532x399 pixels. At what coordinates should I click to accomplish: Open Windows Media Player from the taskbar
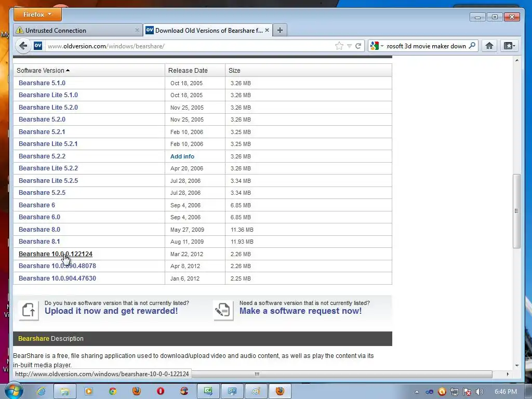click(88, 392)
